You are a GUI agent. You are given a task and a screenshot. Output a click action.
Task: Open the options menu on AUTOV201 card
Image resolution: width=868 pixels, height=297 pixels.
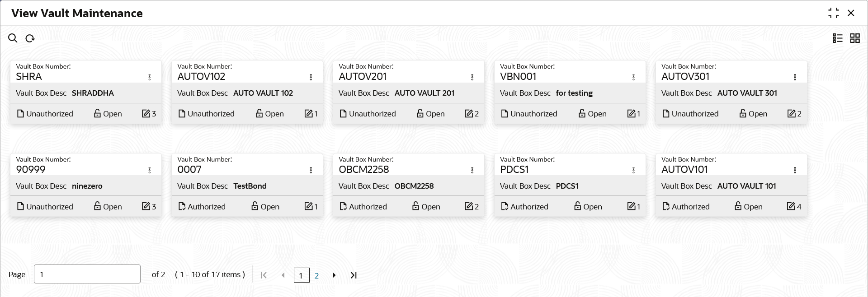[472, 77]
